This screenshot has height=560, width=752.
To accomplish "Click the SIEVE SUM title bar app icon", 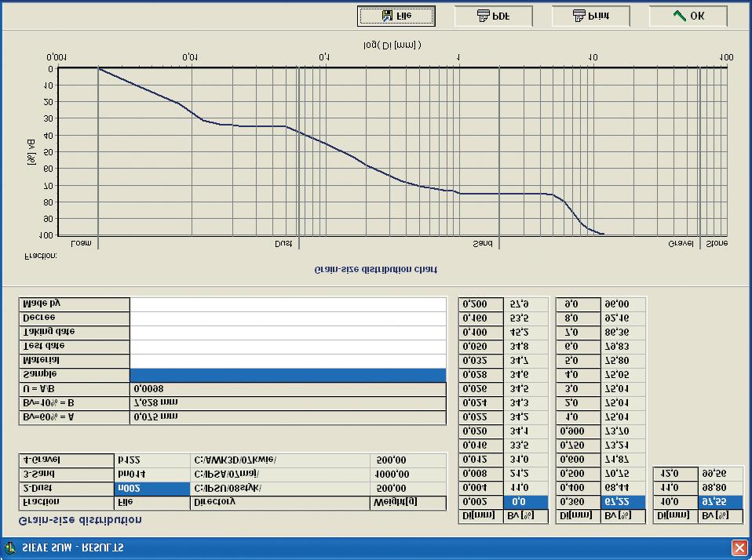I will [10, 547].
